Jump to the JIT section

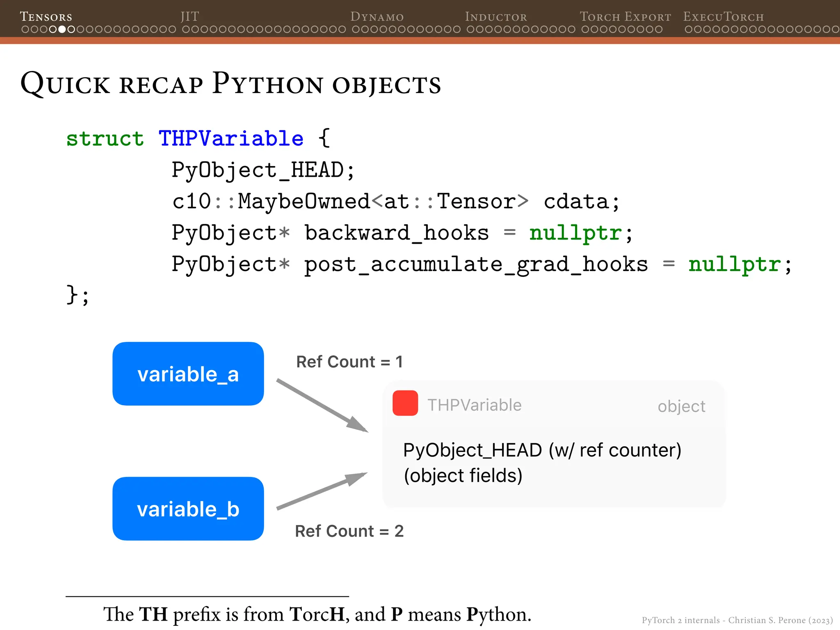(190, 16)
